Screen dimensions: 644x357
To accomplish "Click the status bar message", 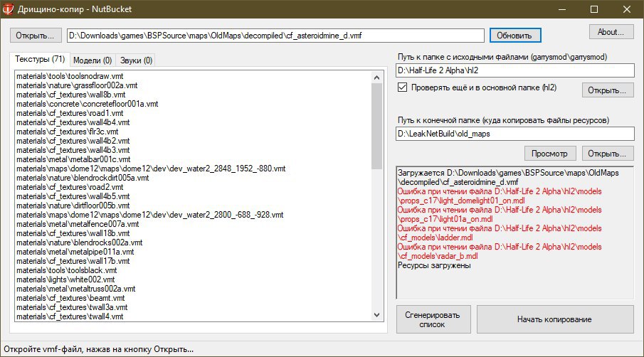I will pos(99,349).
